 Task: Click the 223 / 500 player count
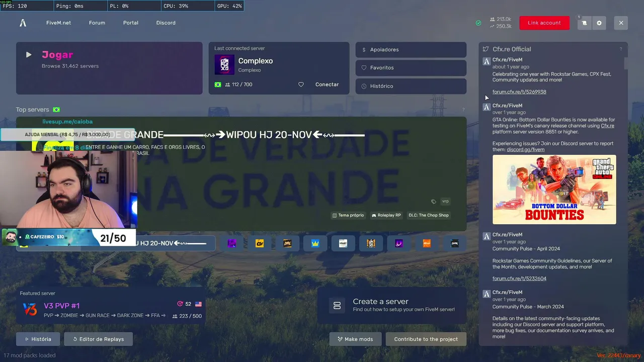tap(187, 316)
